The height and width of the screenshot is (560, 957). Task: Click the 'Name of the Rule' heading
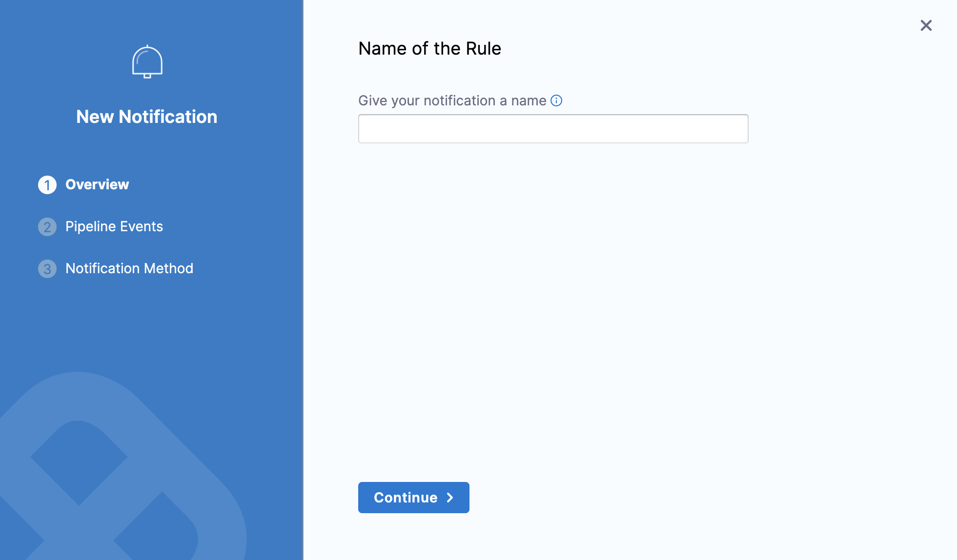(x=429, y=49)
